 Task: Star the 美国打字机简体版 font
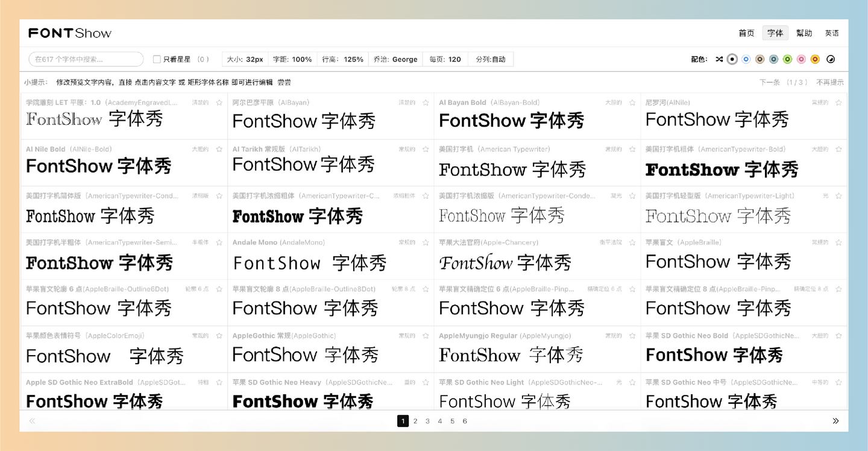pyautogui.click(x=219, y=196)
